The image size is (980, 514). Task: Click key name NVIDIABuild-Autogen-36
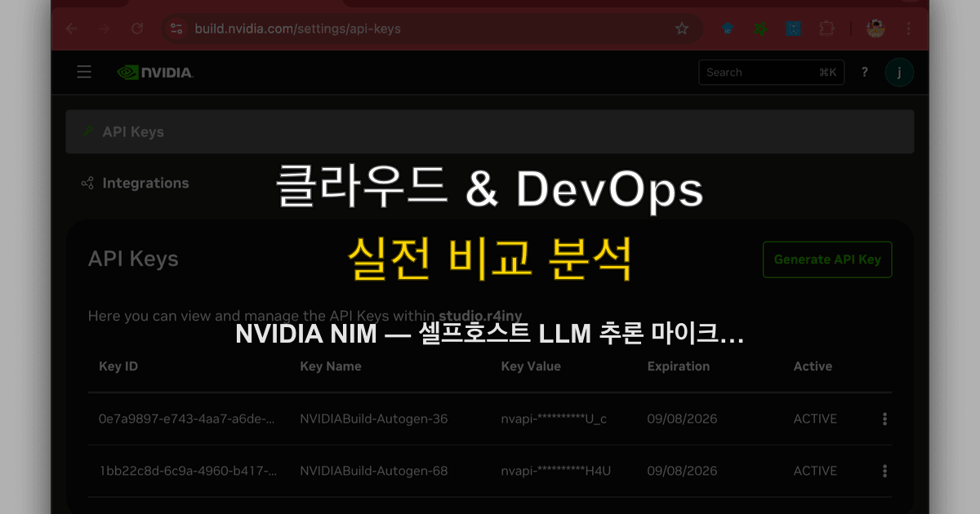point(374,419)
